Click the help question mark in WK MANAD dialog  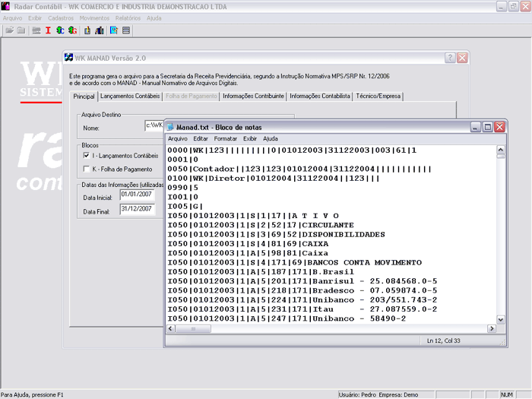click(x=450, y=58)
